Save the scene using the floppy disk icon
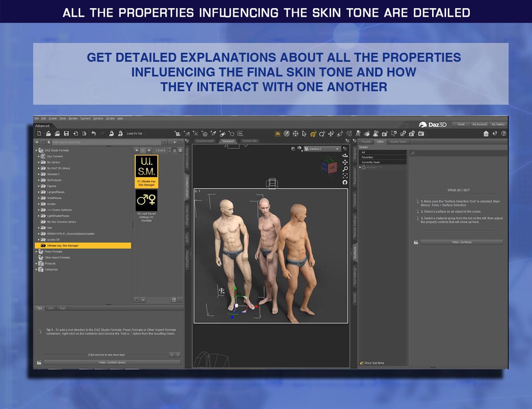This screenshot has height=409, width=532. point(66,133)
